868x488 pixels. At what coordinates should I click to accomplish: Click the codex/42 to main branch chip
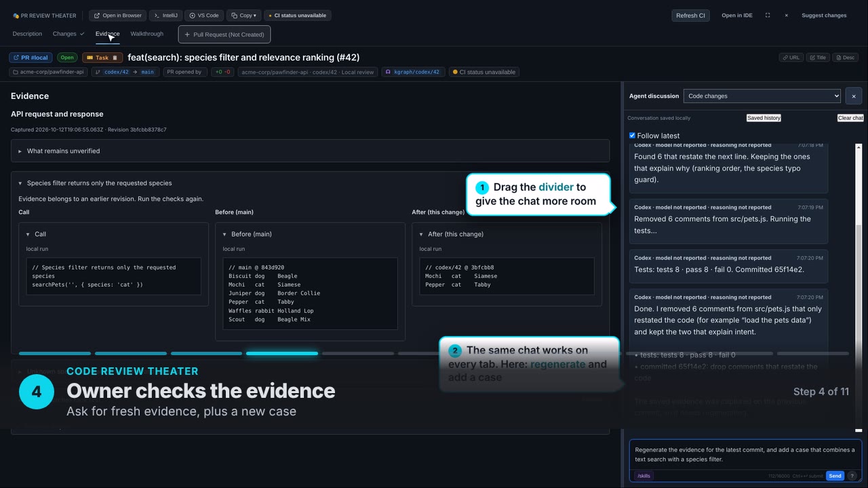(125, 72)
